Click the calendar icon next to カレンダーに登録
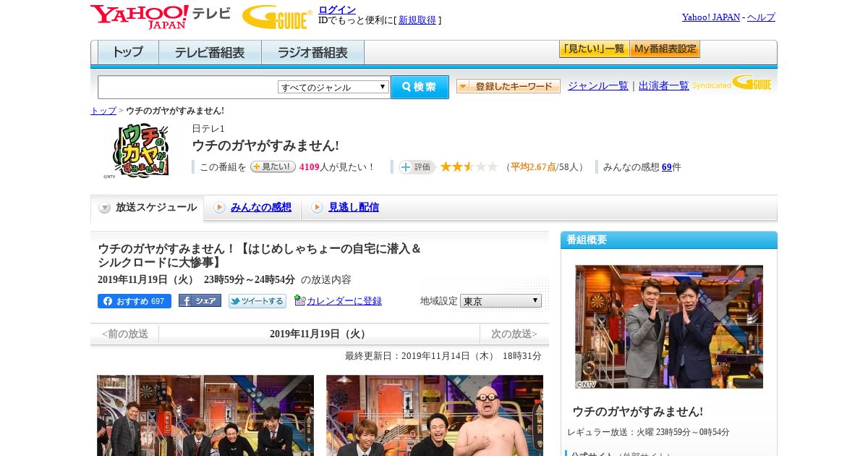868x456 pixels. (299, 300)
